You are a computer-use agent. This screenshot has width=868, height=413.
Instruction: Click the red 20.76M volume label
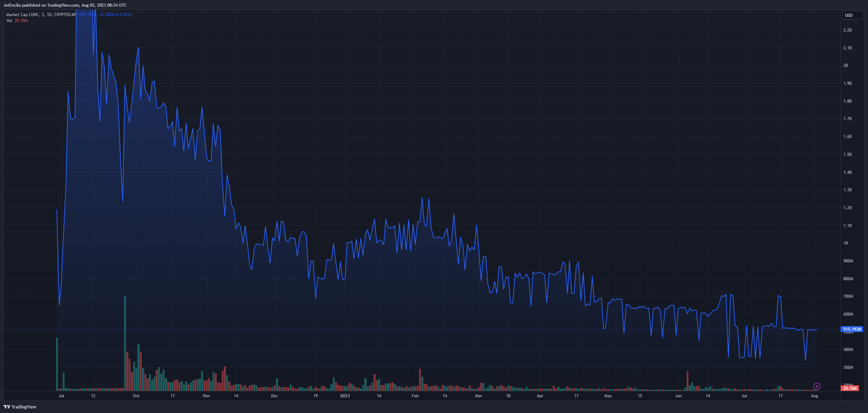[x=850, y=388]
